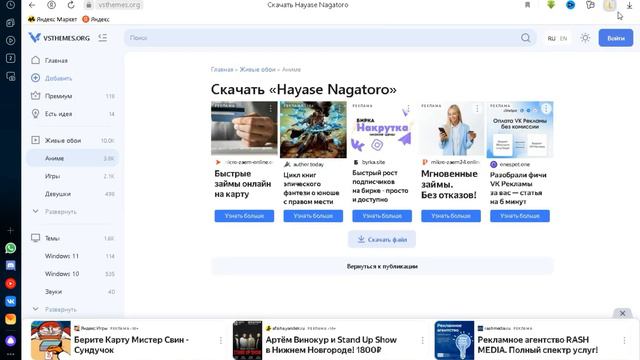Switch language to EN
640x360 pixels.
[563, 38]
